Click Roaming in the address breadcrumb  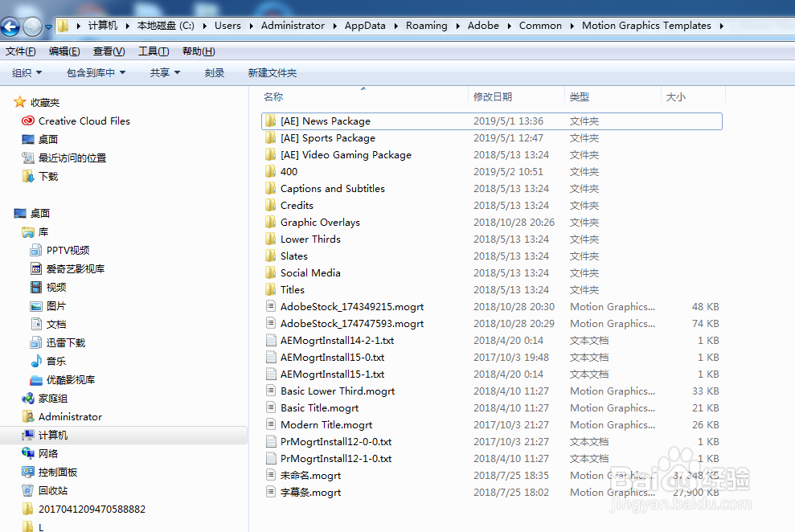(x=426, y=26)
